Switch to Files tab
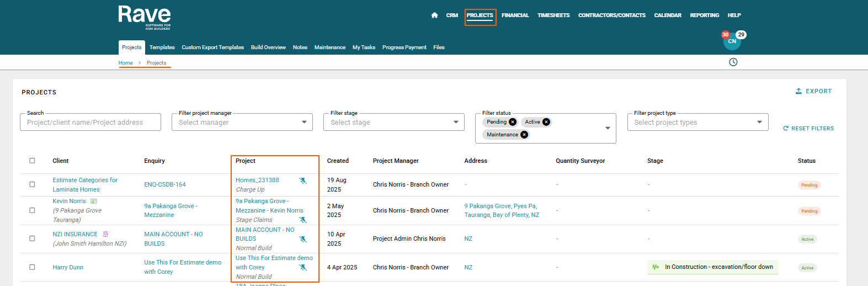 [x=439, y=47]
